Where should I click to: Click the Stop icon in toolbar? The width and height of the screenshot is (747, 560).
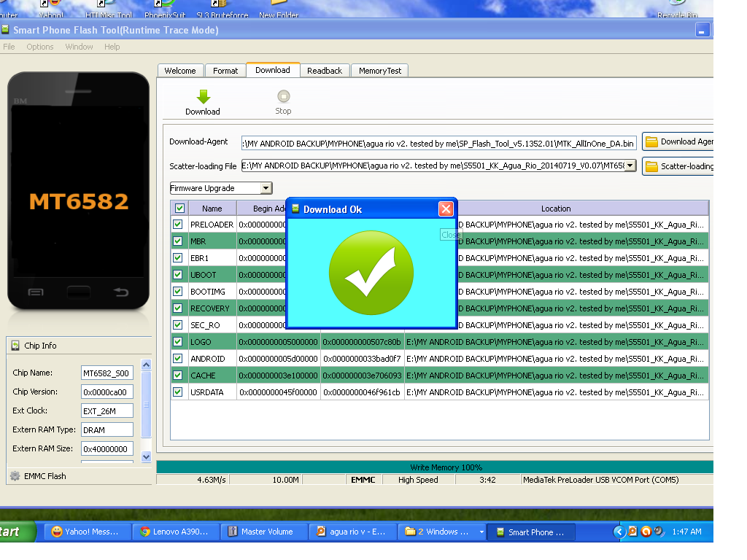(283, 96)
